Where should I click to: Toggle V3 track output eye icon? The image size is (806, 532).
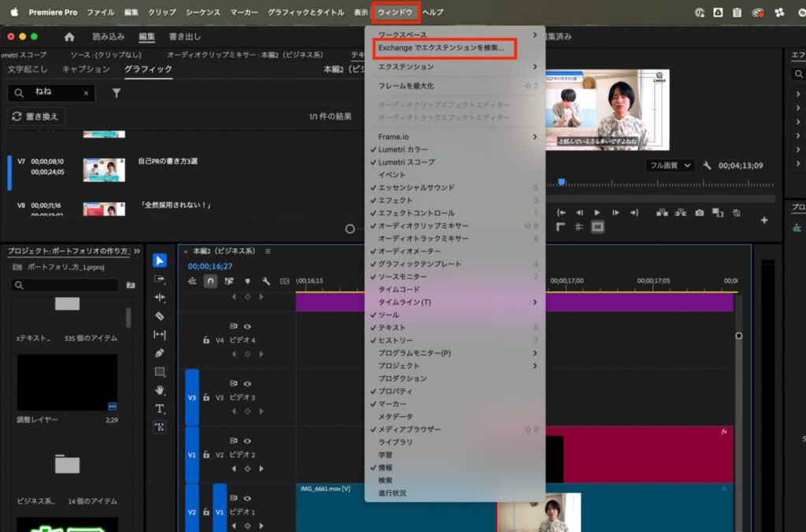pyautogui.click(x=247, y=383)
